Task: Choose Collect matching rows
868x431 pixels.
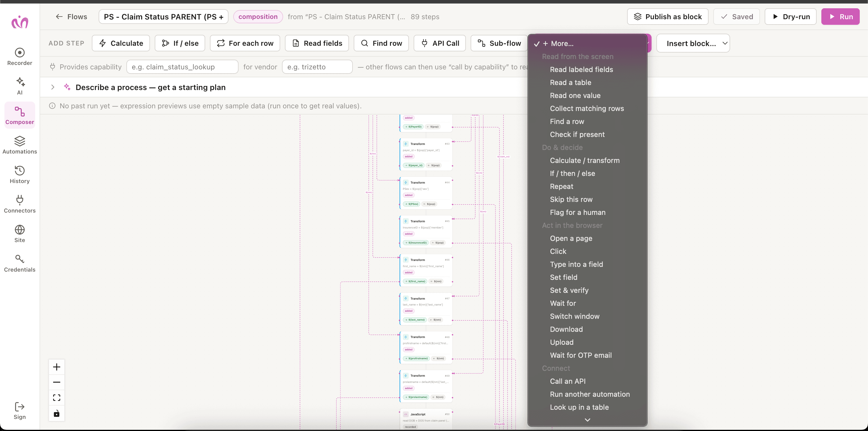Action: pos(587,108)
